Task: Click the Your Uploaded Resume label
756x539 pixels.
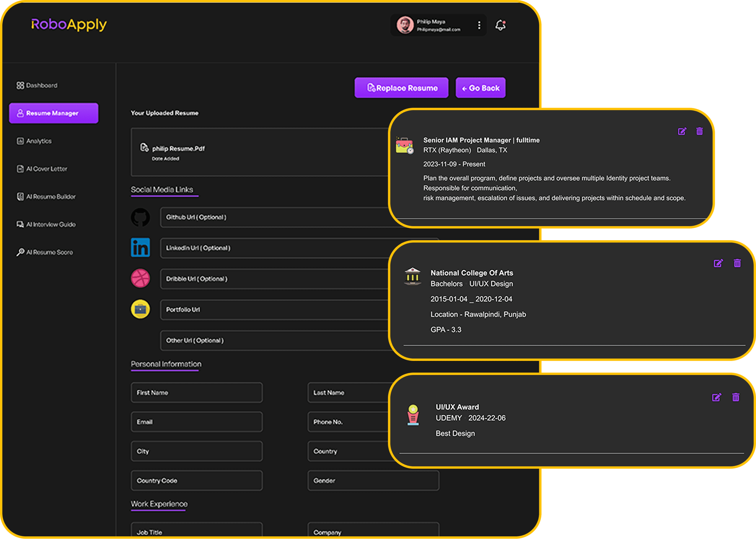Action: 164,113
